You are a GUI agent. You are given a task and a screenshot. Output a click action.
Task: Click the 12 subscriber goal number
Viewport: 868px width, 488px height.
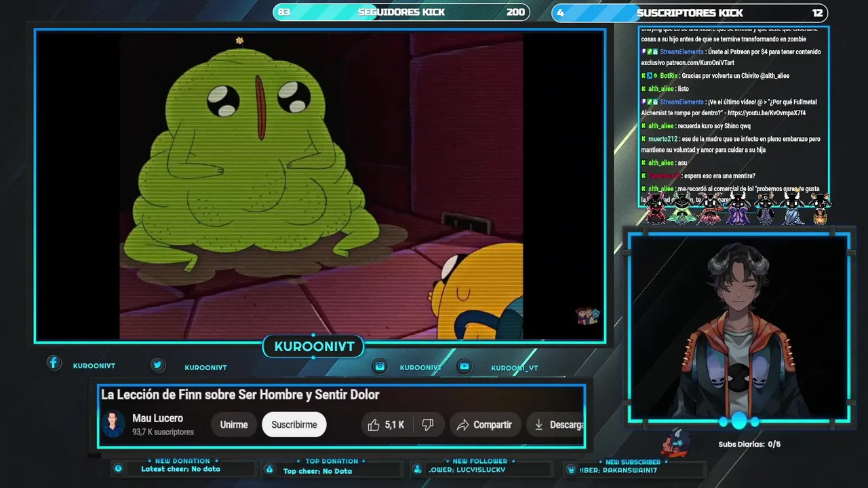[x=817, y=12]
